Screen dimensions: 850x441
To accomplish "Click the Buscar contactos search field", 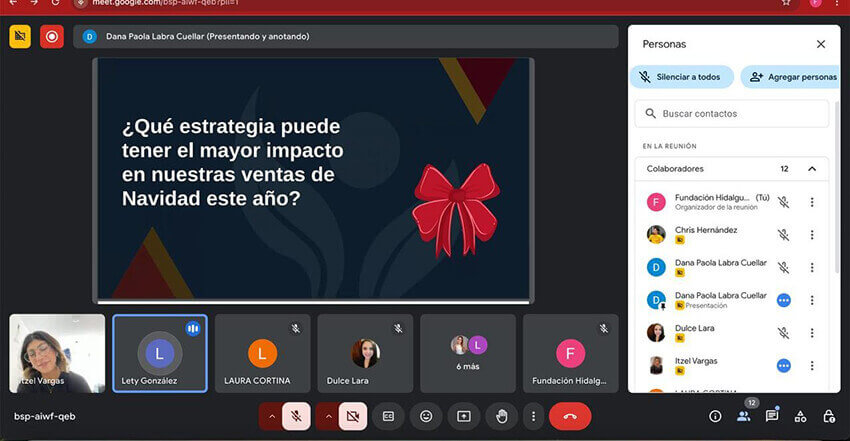I will [735, 114].
